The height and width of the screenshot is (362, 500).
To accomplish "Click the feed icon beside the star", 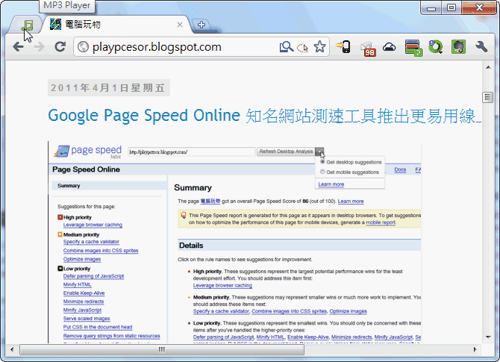I will click(303, 48).
